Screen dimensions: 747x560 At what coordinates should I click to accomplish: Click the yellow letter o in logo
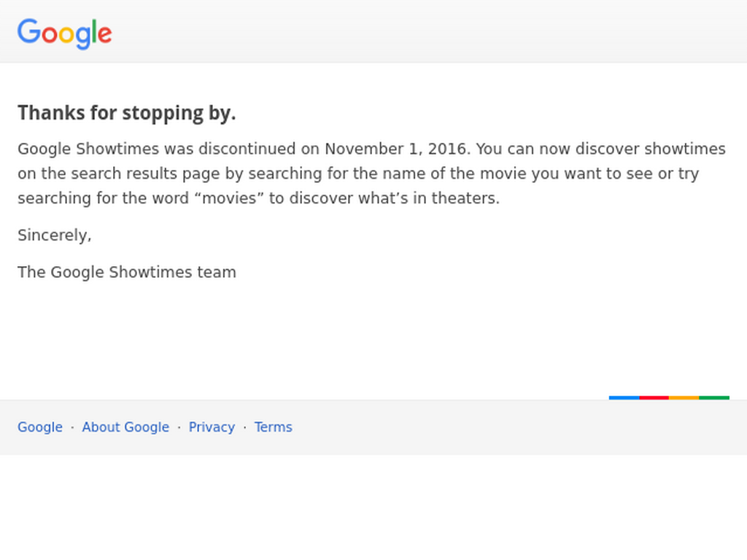pyautogui.click(x=66, y=35)
